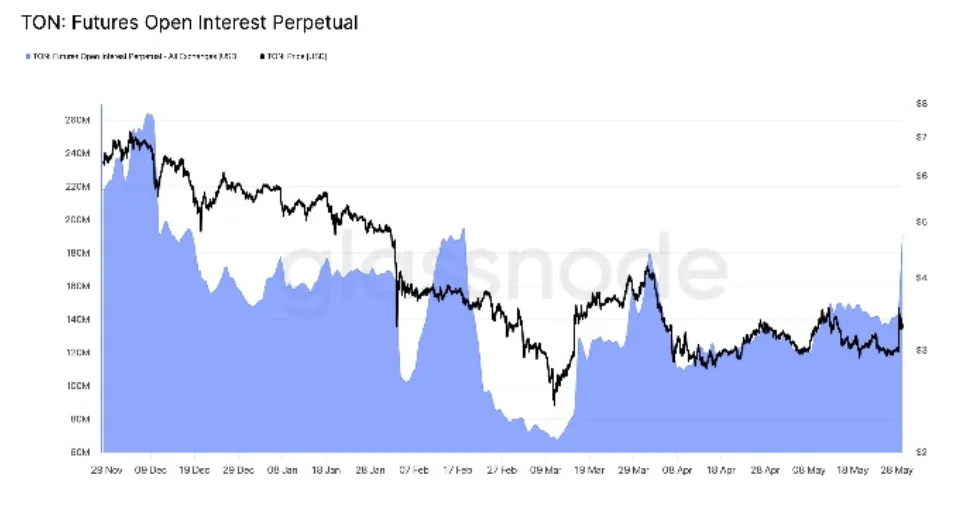Select the 09 Dec date label
This screenshot has height=506, width=963.
(148, 468)
